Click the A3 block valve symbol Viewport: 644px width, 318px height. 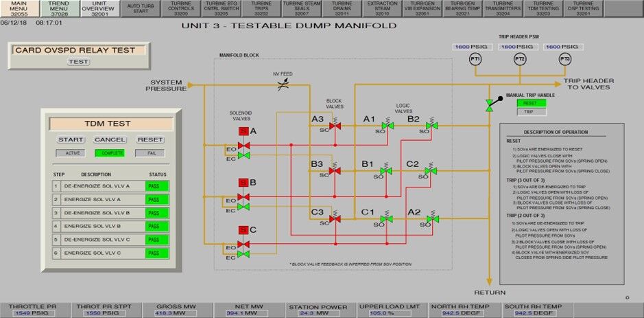pyautogui.click(x=335, y=126)
